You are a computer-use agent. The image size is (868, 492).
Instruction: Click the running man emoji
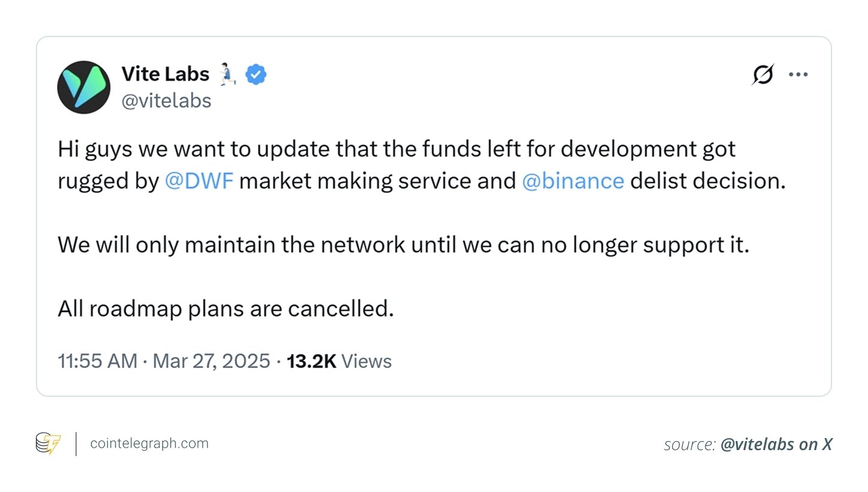[226, 75]
